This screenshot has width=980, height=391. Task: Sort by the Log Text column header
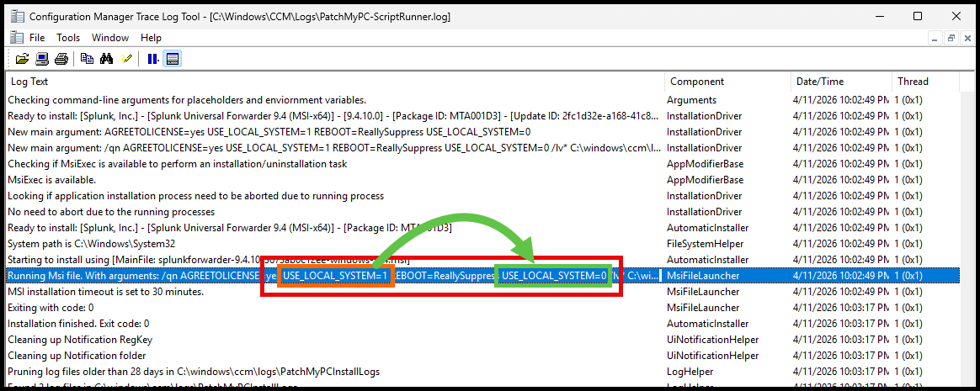click(335, 82)
